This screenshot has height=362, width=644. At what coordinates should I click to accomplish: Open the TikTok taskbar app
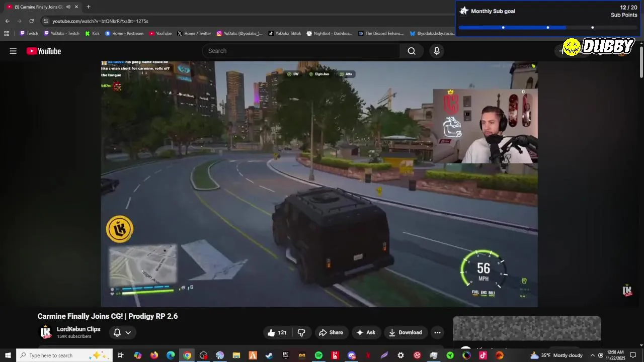pyautogui.click(x=483, y=355)
